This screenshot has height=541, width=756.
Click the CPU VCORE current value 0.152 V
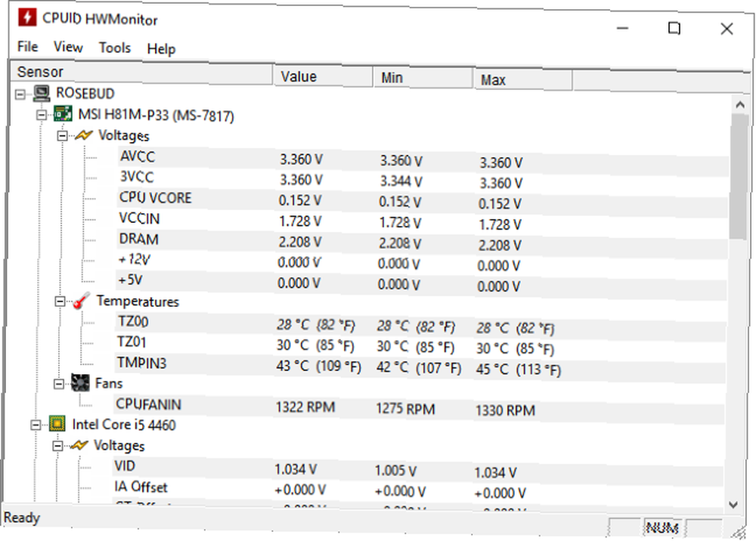pos(300,200)
